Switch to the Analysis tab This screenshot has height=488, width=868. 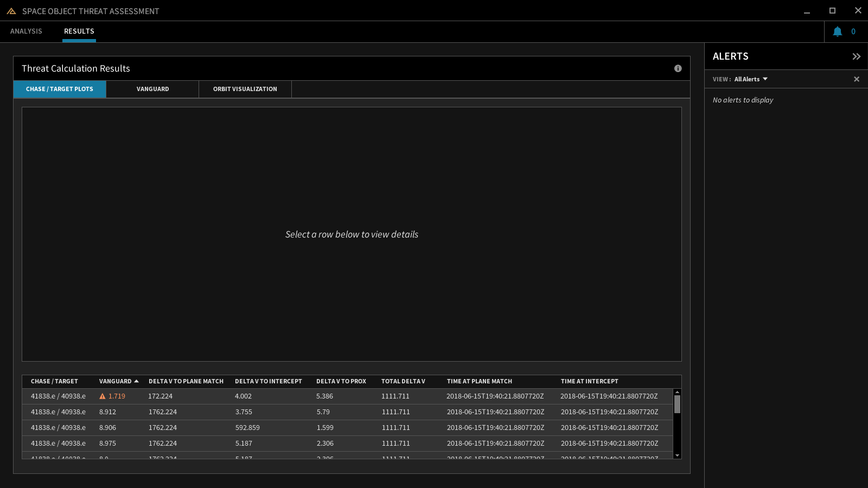(x=26, y=31)
